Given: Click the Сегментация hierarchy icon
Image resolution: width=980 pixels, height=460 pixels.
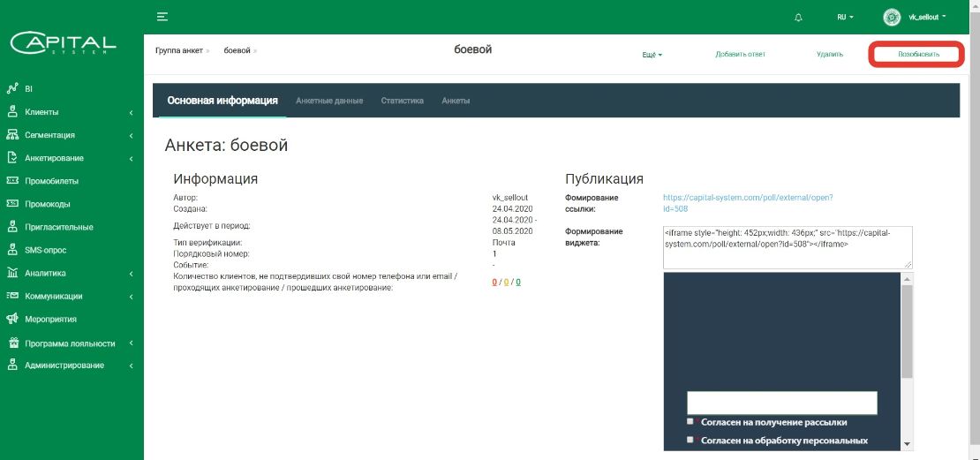Looking at the screenshot, I should 12,135.
